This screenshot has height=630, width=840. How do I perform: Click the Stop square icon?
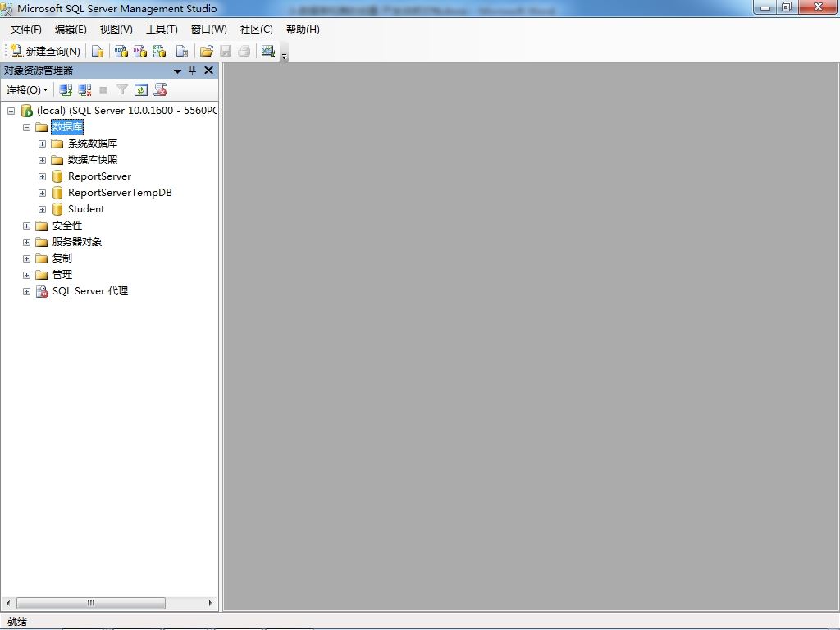(x=103, y=90)
